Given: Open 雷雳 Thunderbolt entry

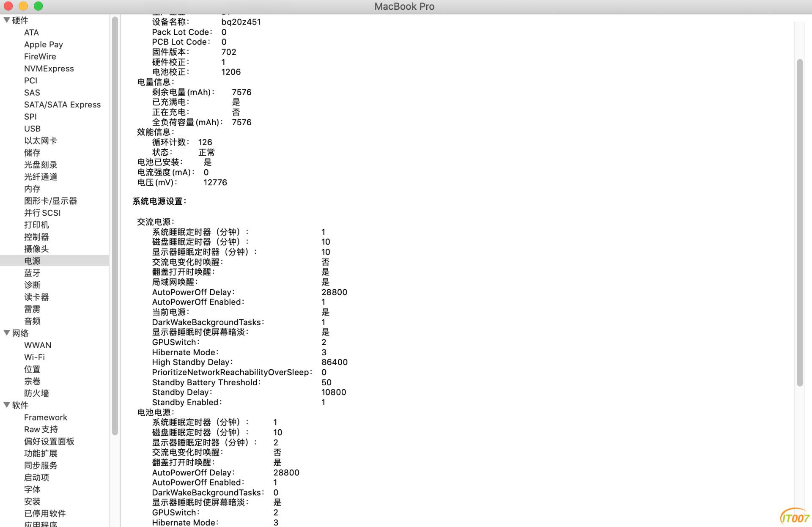Looking at the screenshot, I should 32,309.
